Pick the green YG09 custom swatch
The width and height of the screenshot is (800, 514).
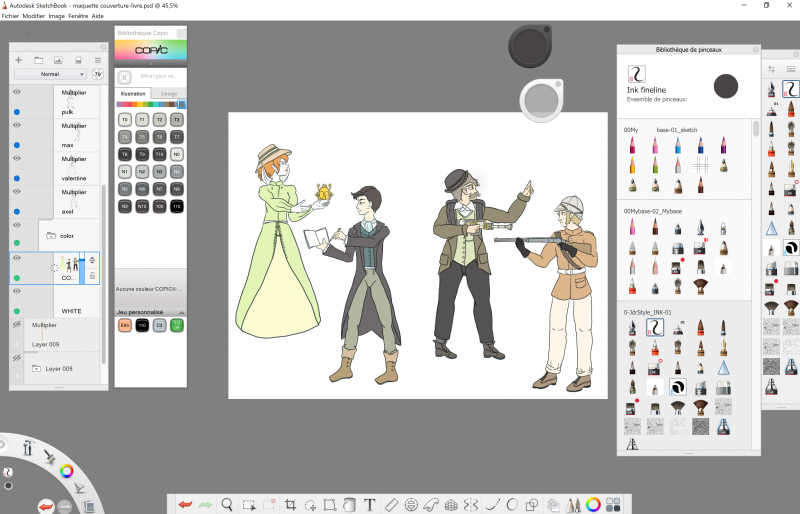coord(177,325)
